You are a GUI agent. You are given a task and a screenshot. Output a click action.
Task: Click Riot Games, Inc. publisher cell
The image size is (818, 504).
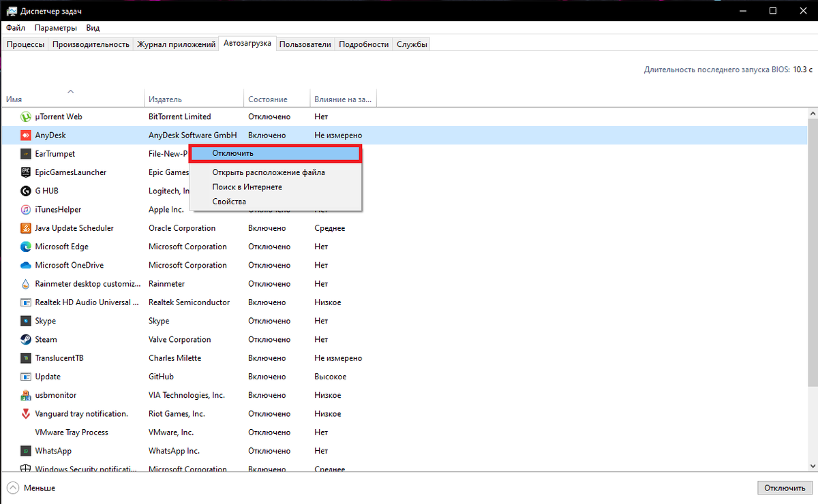177,413
